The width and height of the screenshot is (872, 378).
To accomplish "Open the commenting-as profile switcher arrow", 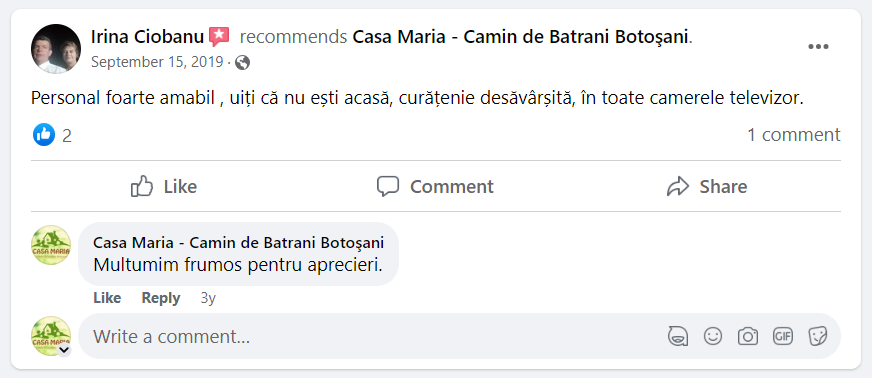I will pos(65,350).
